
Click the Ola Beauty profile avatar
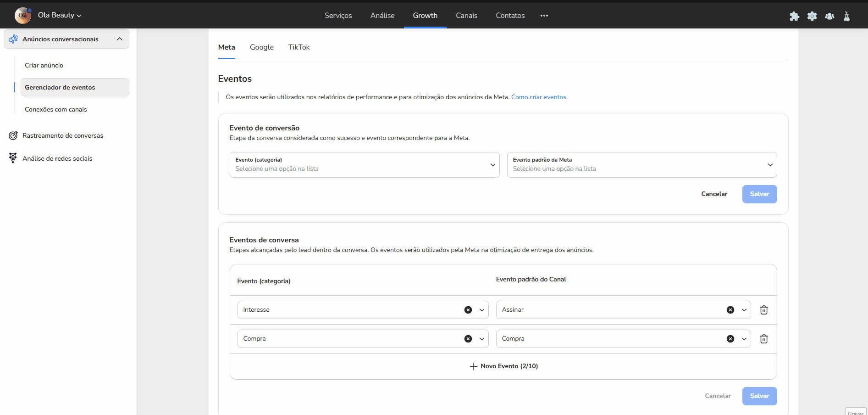[x=22, y=16]
